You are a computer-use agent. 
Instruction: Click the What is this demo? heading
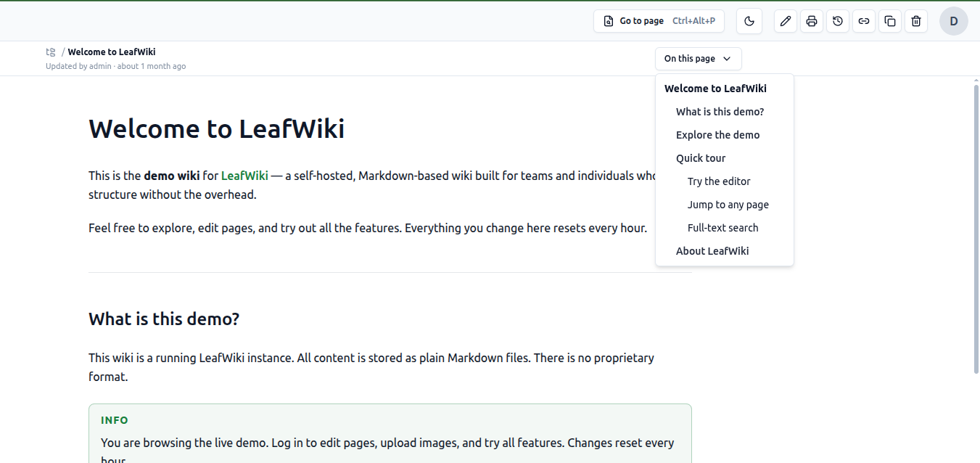pyautogui.click(x=164, y=319)
